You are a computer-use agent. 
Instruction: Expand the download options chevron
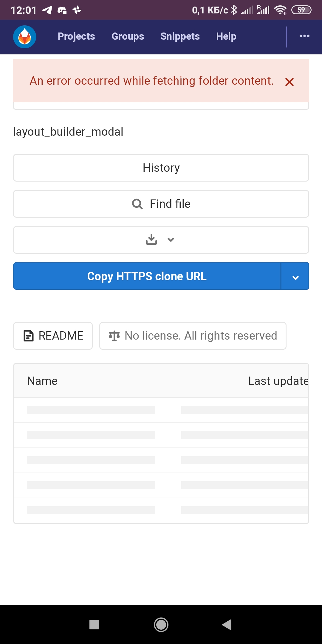171,240
